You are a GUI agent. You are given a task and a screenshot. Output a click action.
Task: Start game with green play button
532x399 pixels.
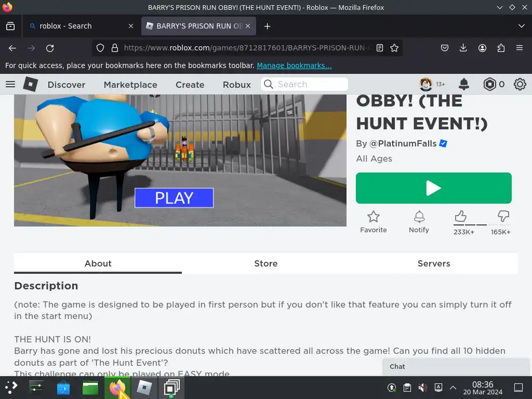point(434,188)
